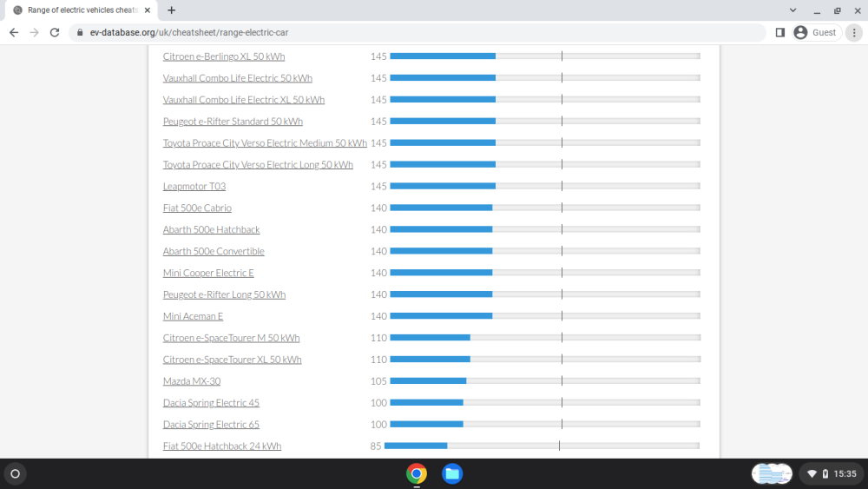Open Chrome from the shelf
Viewport: 868px width, 489px height.
(x=417, y=474)
